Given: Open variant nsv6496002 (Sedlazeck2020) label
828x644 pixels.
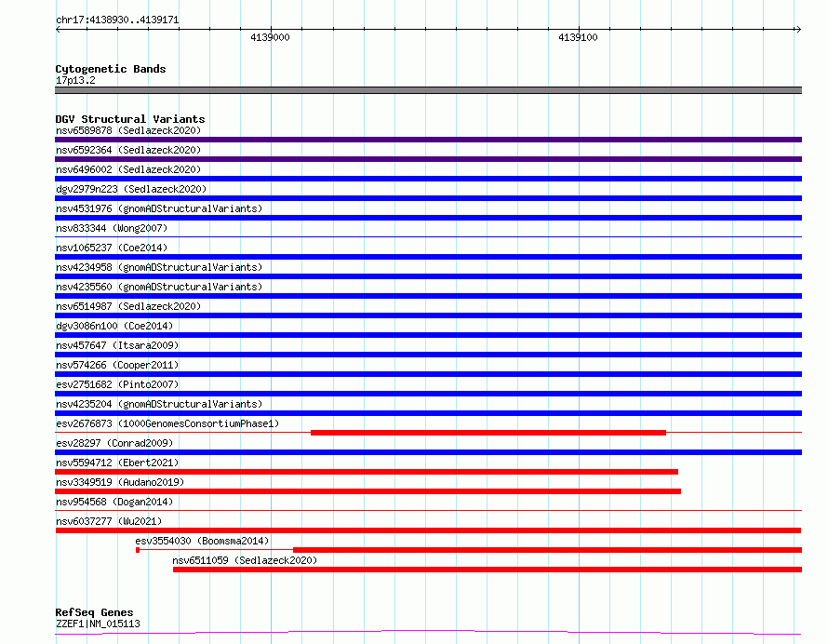Looking at the screenshot, I should tap(128, 169).
